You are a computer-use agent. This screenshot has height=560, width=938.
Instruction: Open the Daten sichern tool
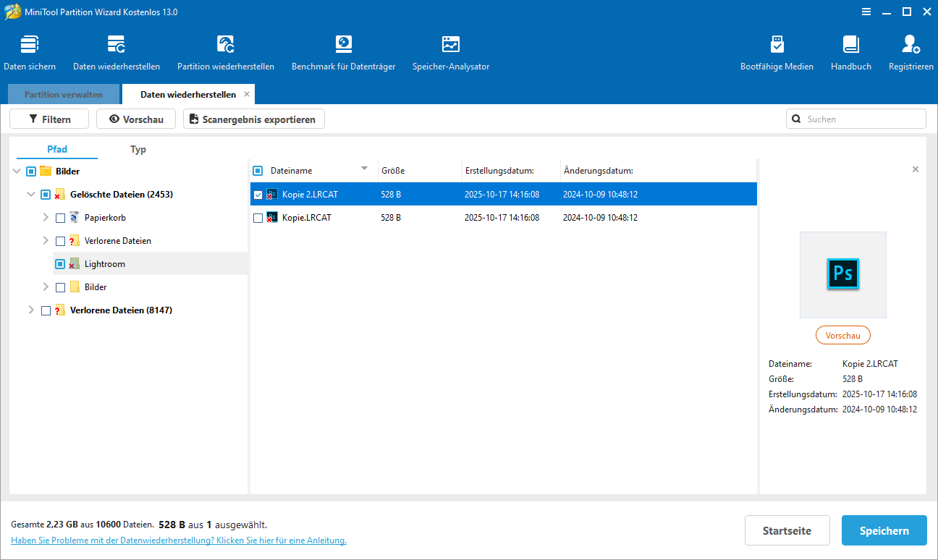point(30,53)
